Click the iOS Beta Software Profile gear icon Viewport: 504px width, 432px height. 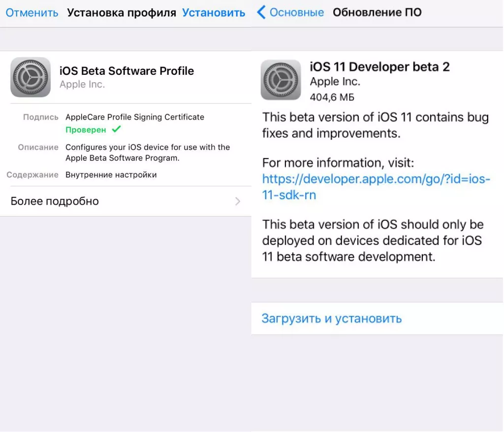(30, 77)
